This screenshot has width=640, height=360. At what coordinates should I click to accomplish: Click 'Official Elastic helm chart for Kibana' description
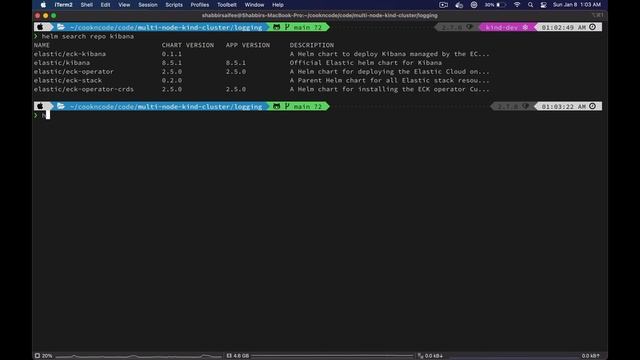click(366, 63)
